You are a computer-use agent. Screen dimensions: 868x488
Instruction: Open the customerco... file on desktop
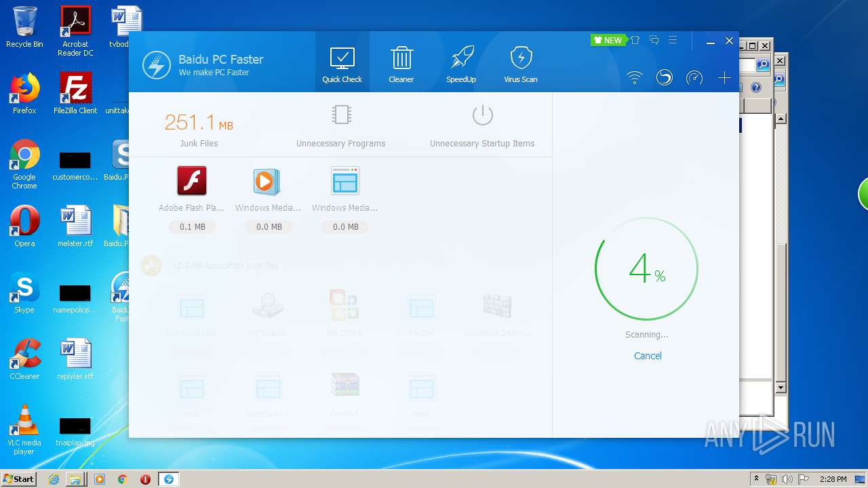click(x=75, y=166)
